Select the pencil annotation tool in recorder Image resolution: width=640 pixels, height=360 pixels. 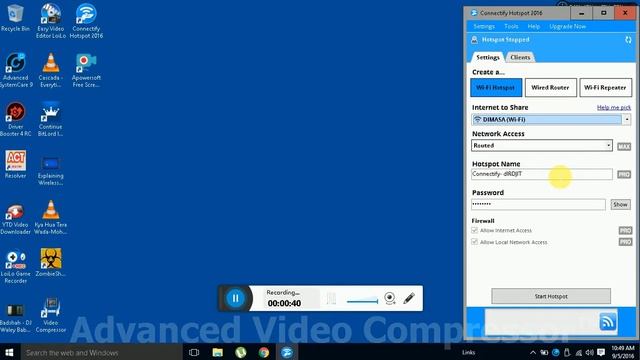click(x=409, y=298)
